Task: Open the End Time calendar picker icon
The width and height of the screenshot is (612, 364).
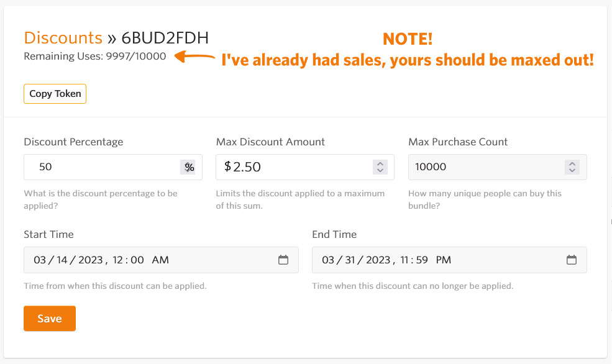Action: 572,260
